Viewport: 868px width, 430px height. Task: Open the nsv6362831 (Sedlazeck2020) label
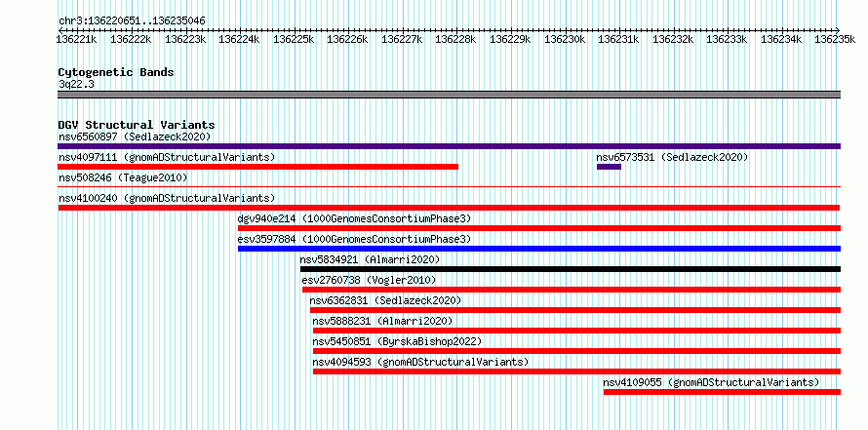[x=385, y=300]
